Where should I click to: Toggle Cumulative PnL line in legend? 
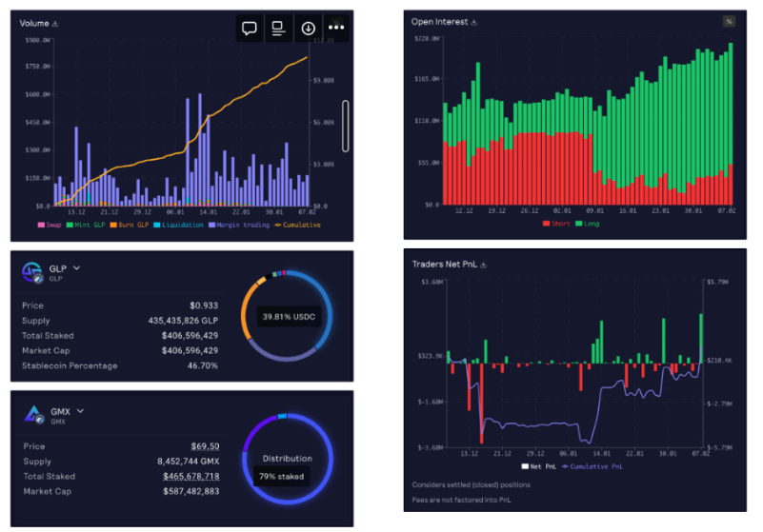(592, 466)
